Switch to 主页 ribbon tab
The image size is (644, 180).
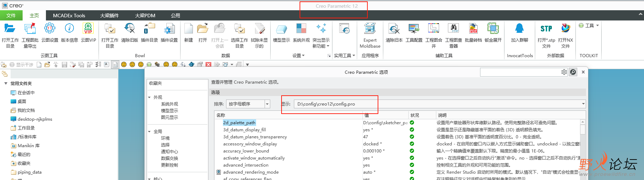point(34,16)
